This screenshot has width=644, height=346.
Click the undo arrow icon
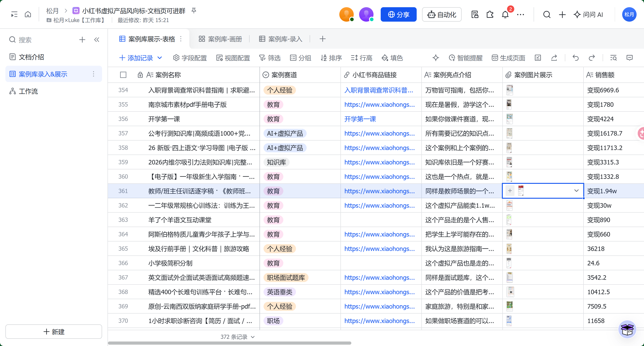575,58
